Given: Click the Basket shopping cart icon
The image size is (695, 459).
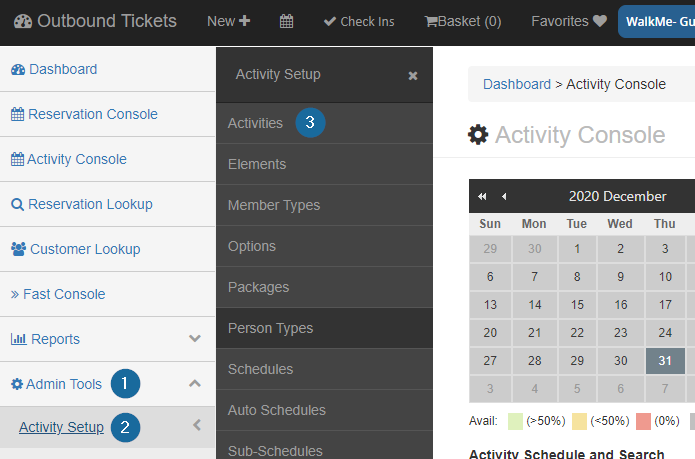Looking at the screenshot, I should (x=431, y=22).
